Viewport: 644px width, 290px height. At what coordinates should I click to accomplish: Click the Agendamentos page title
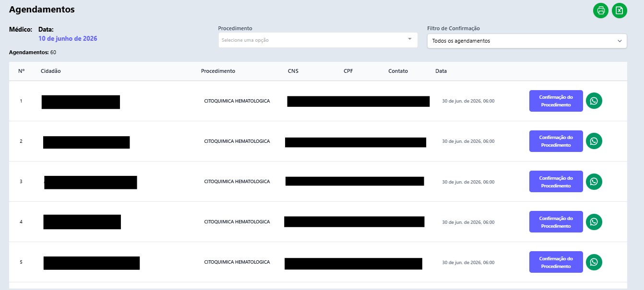pos(42,9)
